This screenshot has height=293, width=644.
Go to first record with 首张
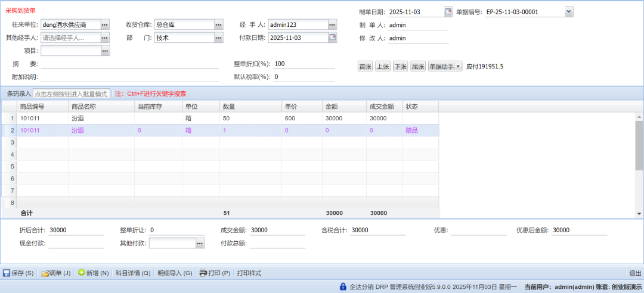(365, 67)
